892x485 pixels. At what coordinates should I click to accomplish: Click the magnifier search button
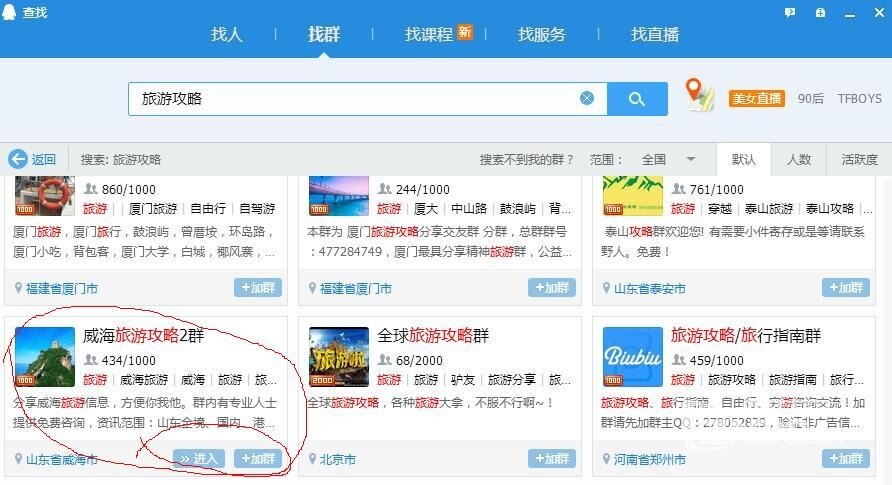point(637,98)
